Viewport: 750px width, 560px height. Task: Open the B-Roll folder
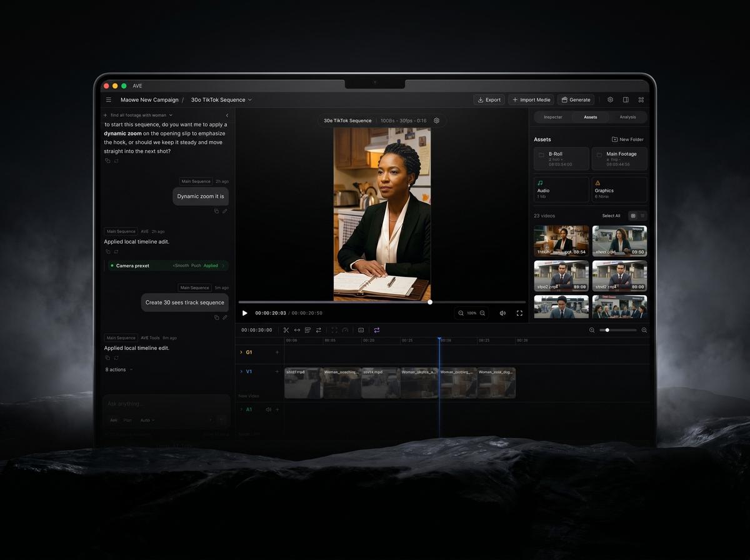(561, 159)
